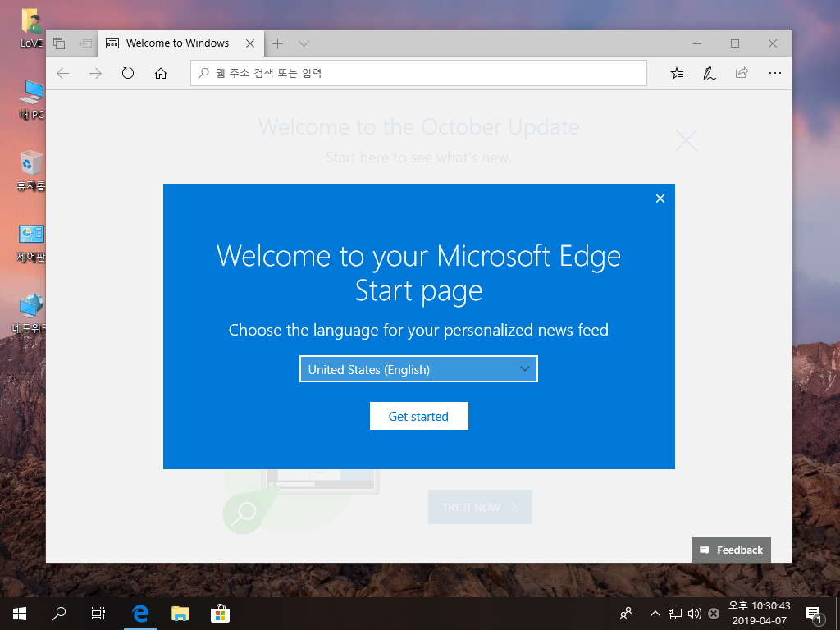Image resolution: width=840 pixels, height=630 pixels.
Task: Click the tray icon with X circle
Action: point(714,614)
